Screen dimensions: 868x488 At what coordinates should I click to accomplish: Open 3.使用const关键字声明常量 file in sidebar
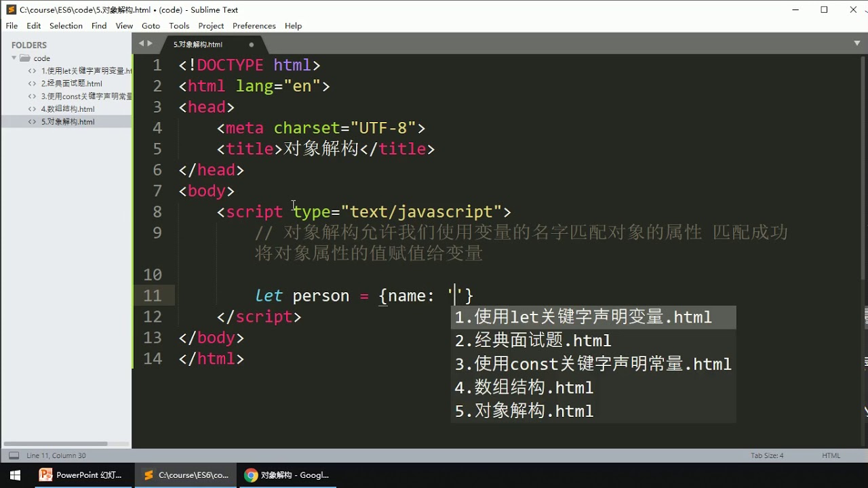86,96
